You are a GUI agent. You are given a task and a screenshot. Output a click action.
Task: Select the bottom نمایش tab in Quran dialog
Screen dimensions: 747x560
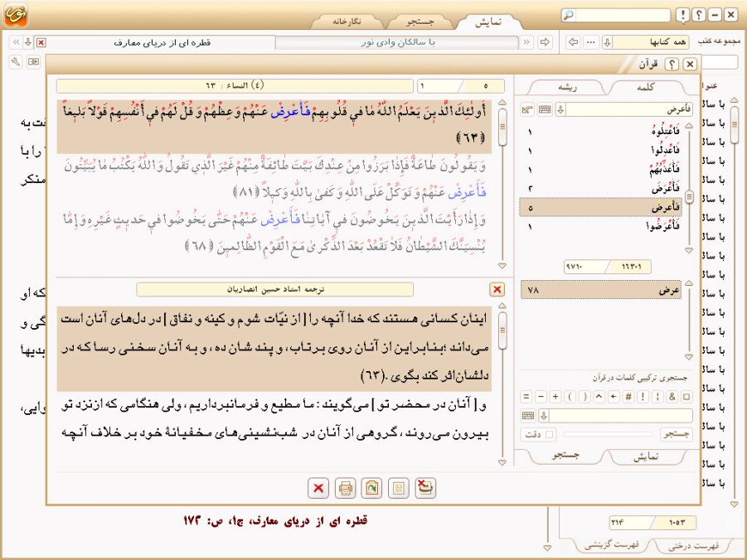646,456
